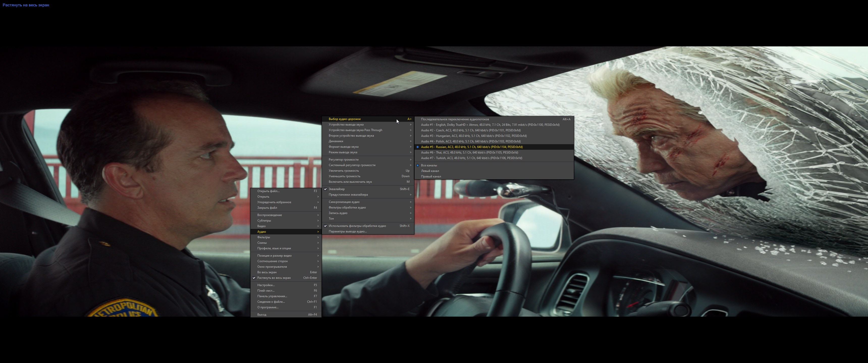Expand highlighted Аудио submenu
Image resolution: width=868 pixels, height=363 pixels.
click(286, 232)
